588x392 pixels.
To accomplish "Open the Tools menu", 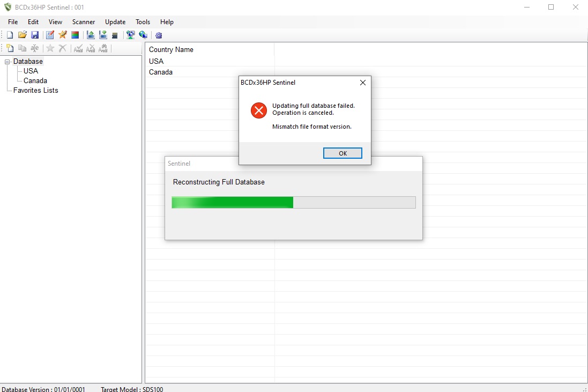I will (143, 22).
